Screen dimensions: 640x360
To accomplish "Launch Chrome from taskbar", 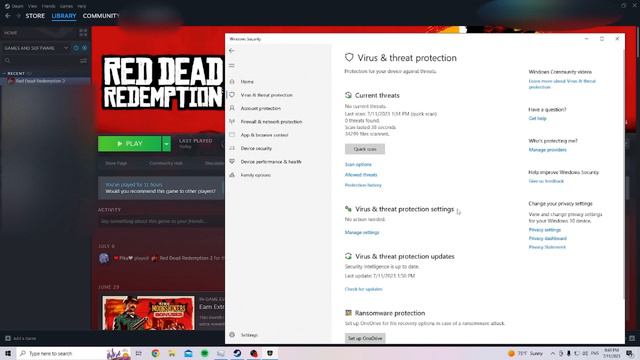I will [156, 353].
